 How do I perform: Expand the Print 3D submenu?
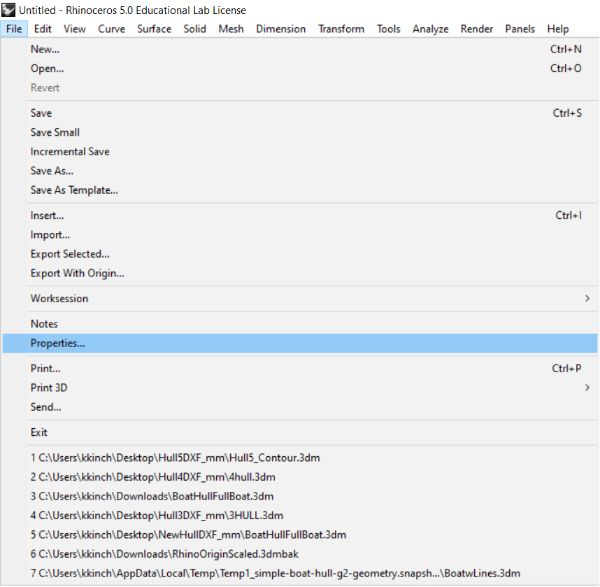click(x=300, y=388)
